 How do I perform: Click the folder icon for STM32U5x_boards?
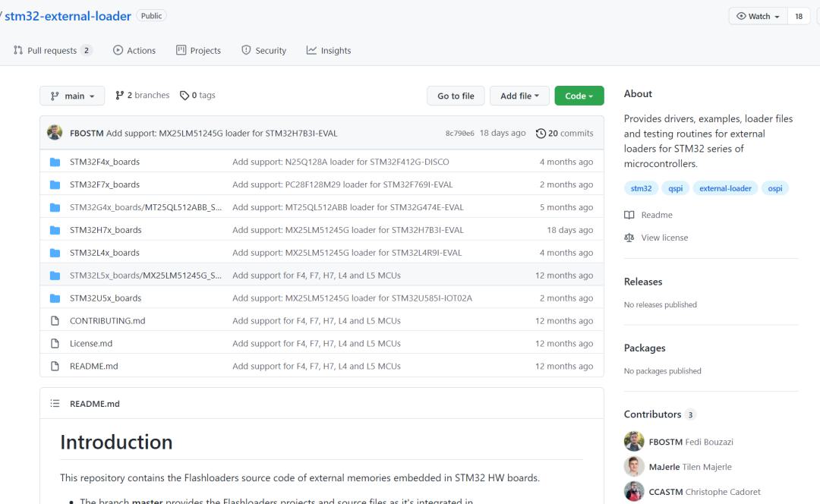click(x=55, y=298)
